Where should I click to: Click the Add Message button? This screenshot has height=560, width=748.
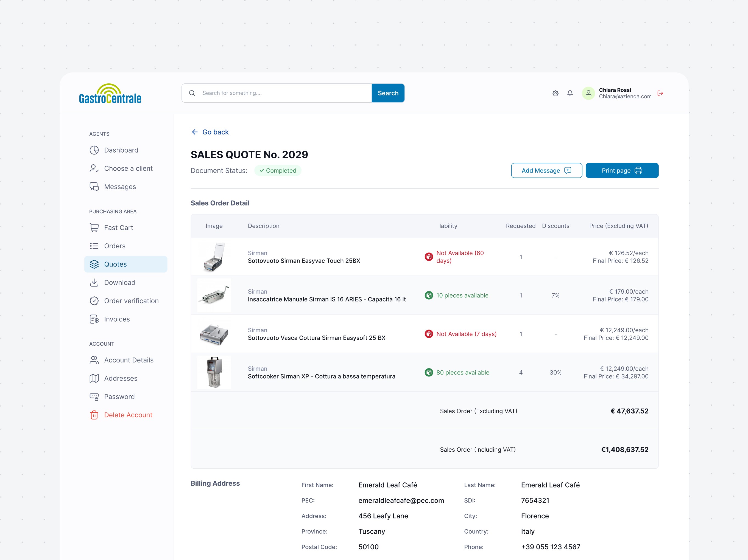(546, 170)
